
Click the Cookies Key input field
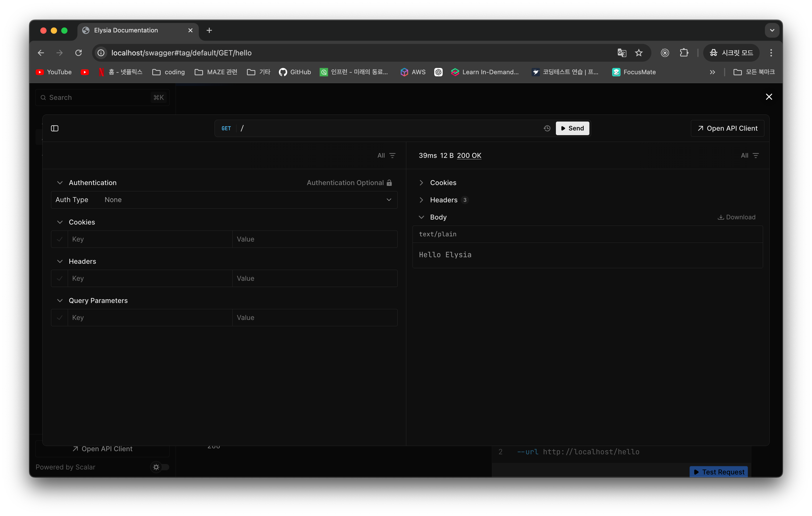click(x=150, y=239)
